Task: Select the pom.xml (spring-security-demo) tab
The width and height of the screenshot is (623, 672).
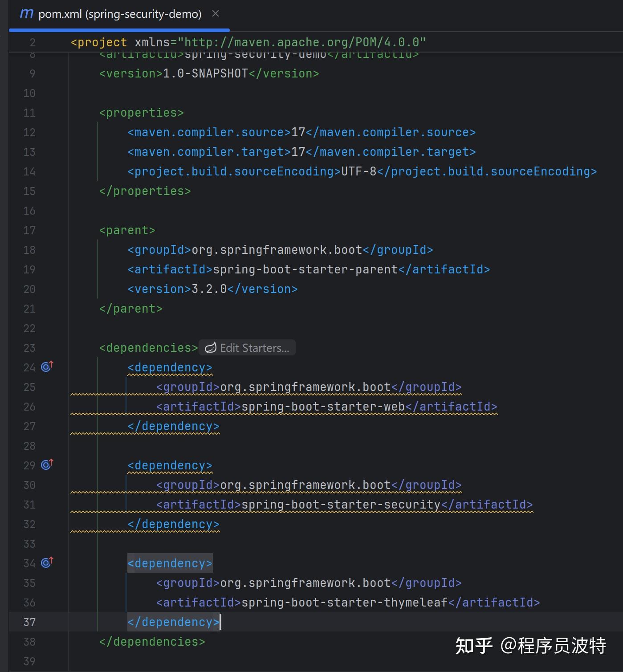Action: [x=119, y=14]
